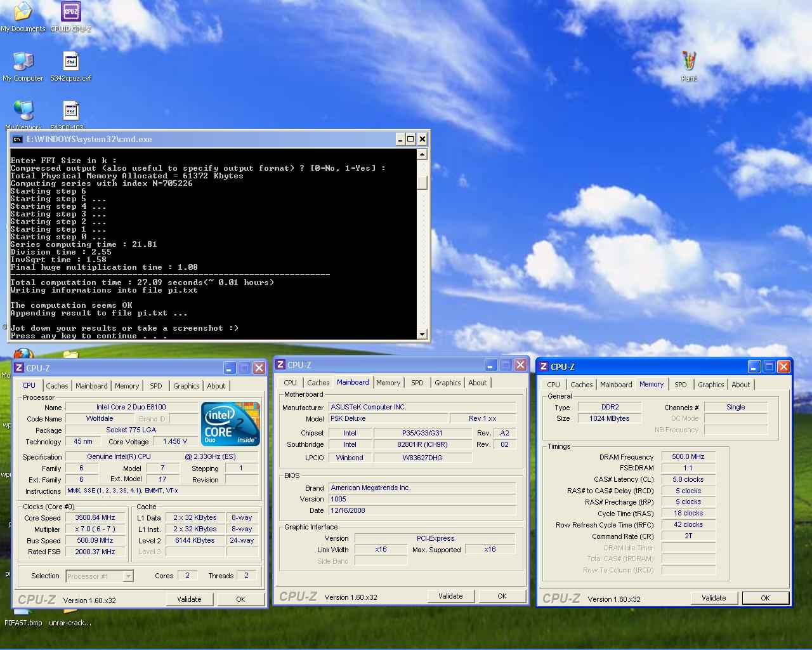Image resolution: width=812 pixels, height=650 pixels.
Task: Click the Channels # Single value
Action: 736,407
